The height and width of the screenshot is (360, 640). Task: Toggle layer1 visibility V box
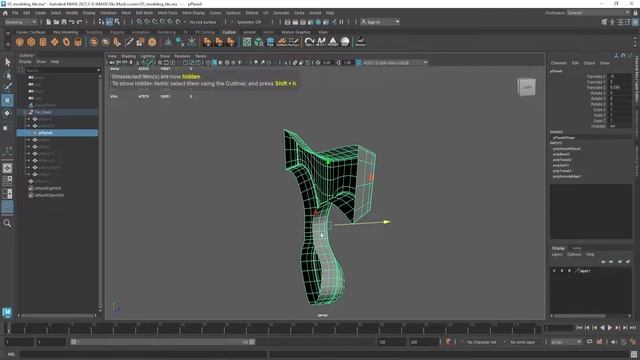click(x=554, y=271)
